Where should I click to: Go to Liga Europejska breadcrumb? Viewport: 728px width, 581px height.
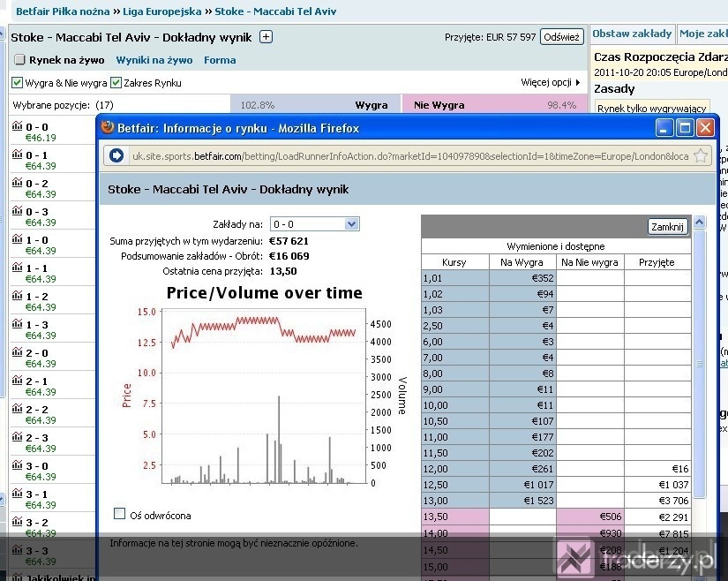[162, 11]
